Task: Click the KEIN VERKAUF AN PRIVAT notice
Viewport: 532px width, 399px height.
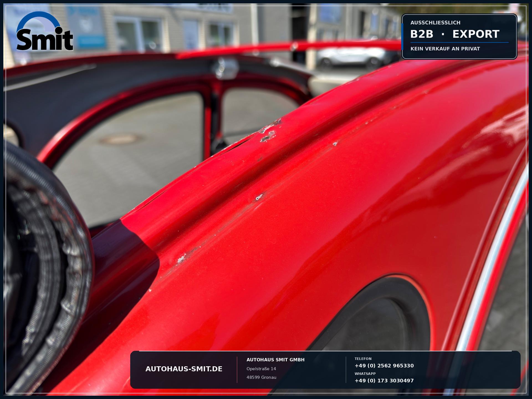Action: [445, 49]
